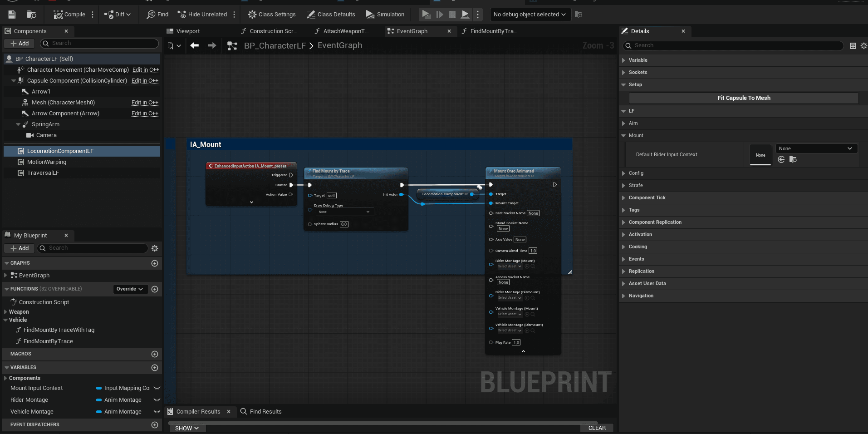Open Browse to asset icon in the toolbar
868x434 pixels.
[31, 15]
